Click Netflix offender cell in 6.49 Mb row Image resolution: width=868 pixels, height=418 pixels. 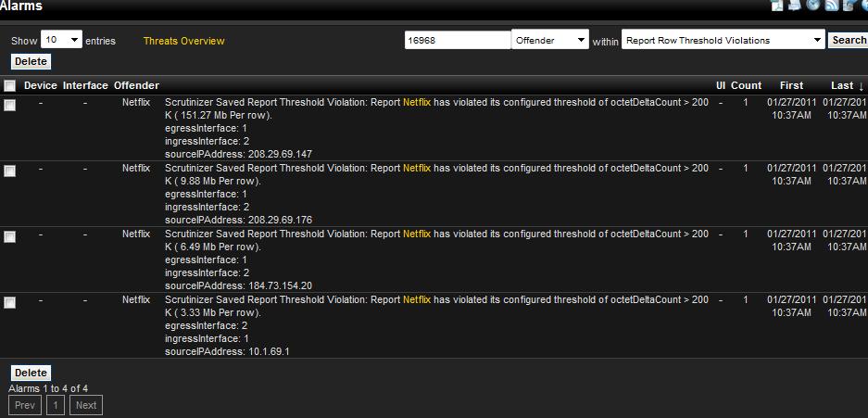(x=136, y=234)
